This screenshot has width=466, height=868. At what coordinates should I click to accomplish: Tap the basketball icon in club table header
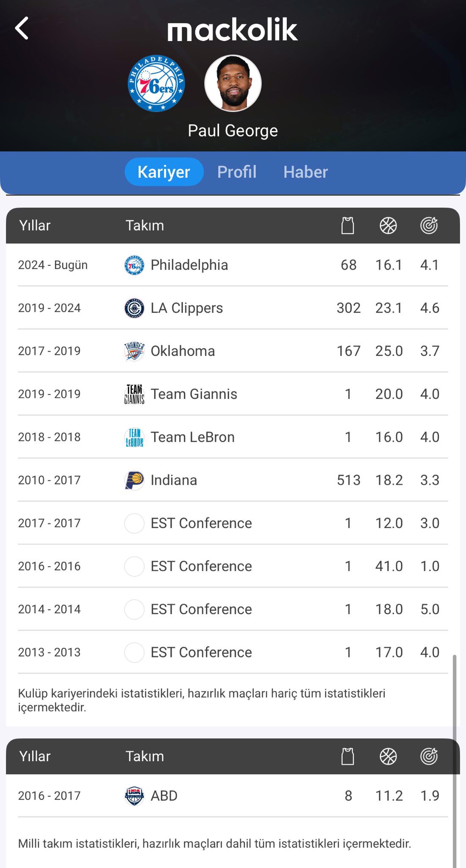(388, 225)
